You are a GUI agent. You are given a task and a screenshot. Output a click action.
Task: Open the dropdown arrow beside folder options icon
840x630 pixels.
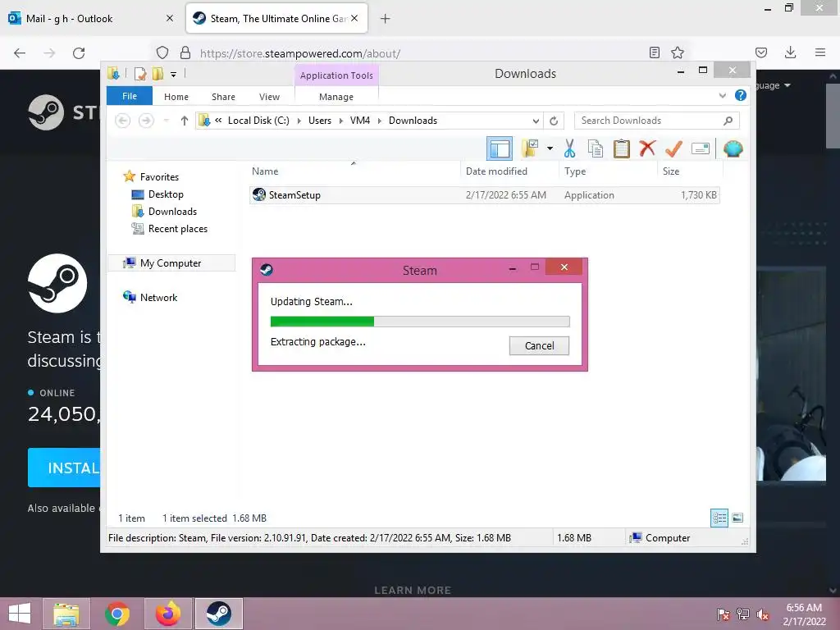coord(550,148)
